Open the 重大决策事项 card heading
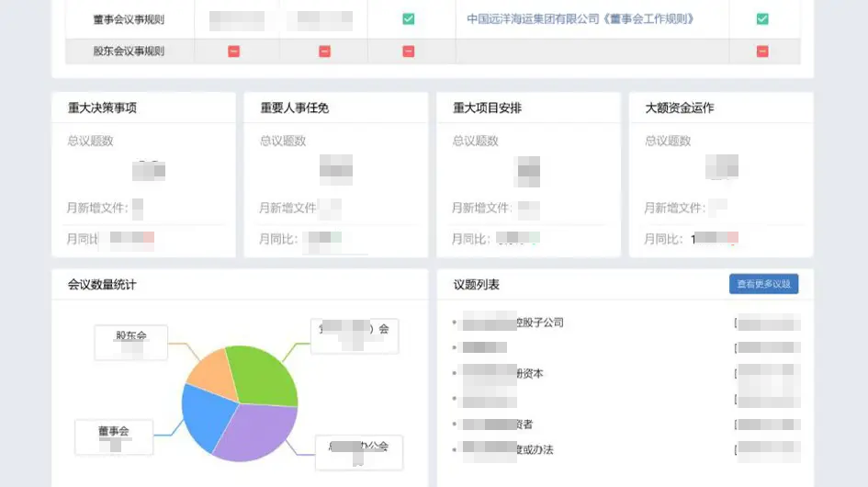This screenshot has width=868, height=487. (102, 108)
